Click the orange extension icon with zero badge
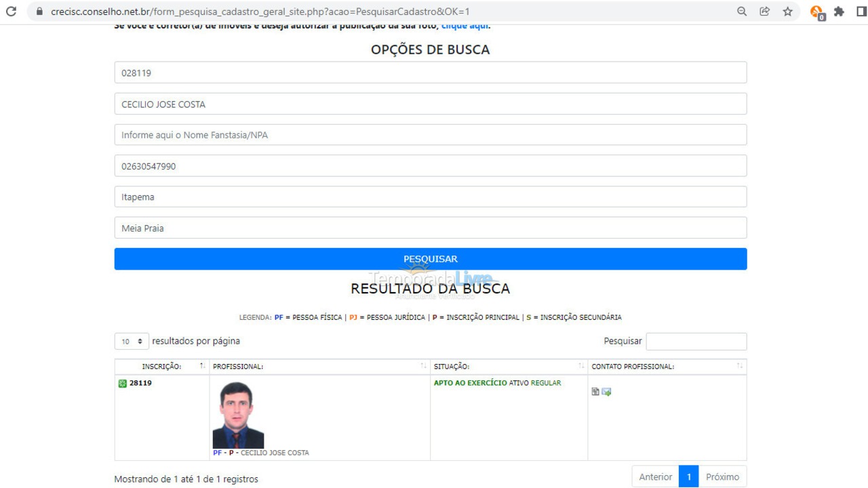Image resolution: width=868 pixels, height=488 pixels. coord(817,11)
